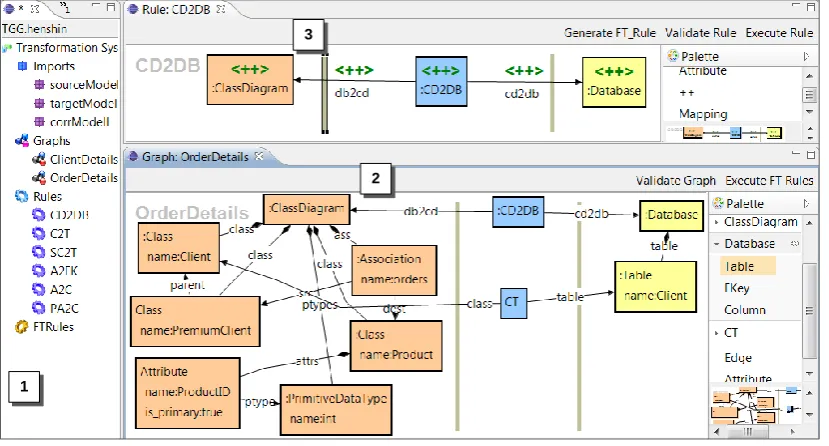The width and height of the screenshot is (829, 446).
Task: Select the Class name:Client node
Action: tap(179, 248)
